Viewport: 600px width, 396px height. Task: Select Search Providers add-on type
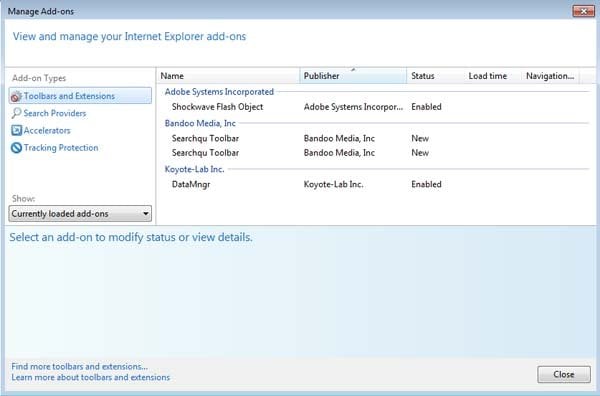coord(55,113)
